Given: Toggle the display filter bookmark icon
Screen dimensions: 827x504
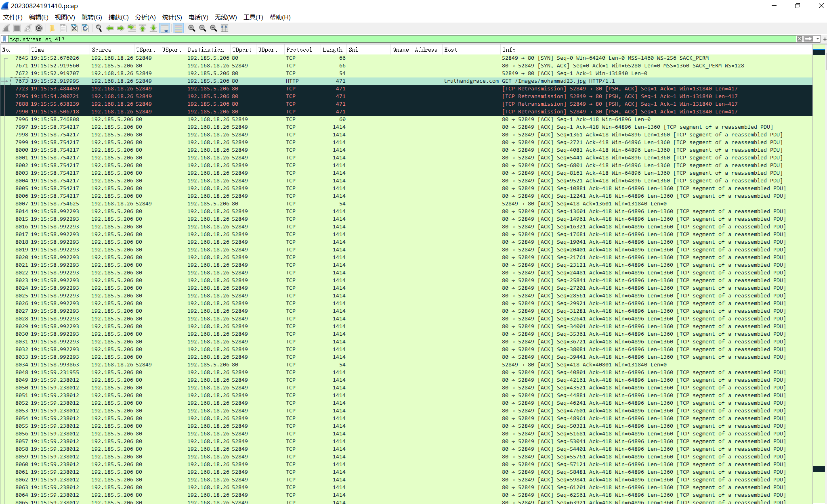Looking at the screenshot, I should point(4,39).
